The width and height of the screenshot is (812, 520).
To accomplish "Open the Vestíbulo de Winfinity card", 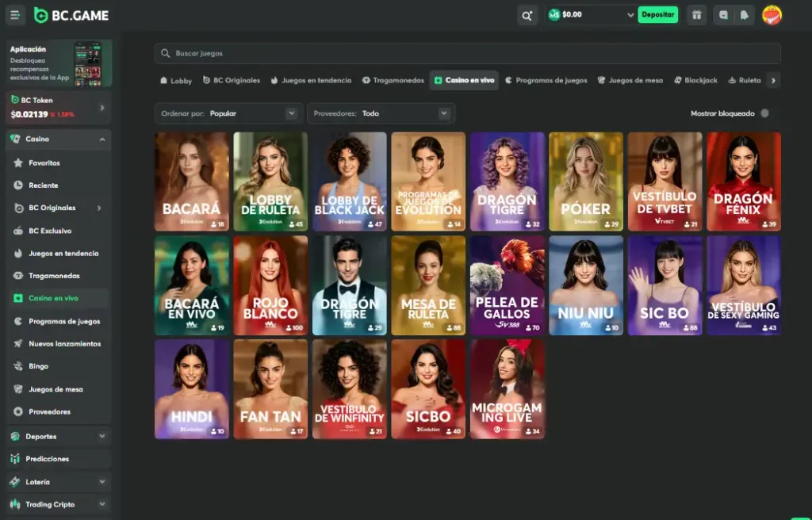I will (x=350, y=389).
